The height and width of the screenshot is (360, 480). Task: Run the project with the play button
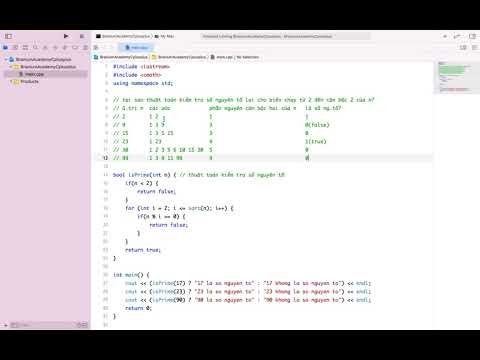(x=66, y=36)
